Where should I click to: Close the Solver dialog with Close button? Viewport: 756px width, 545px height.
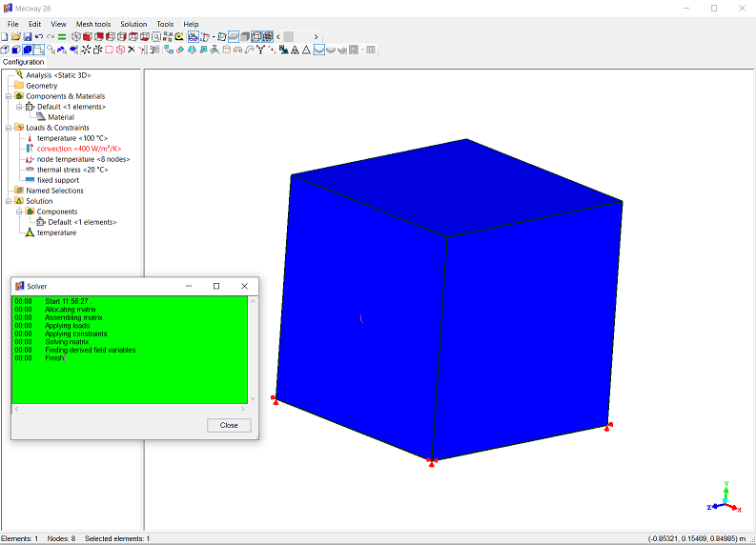click(x=229, y=425)
